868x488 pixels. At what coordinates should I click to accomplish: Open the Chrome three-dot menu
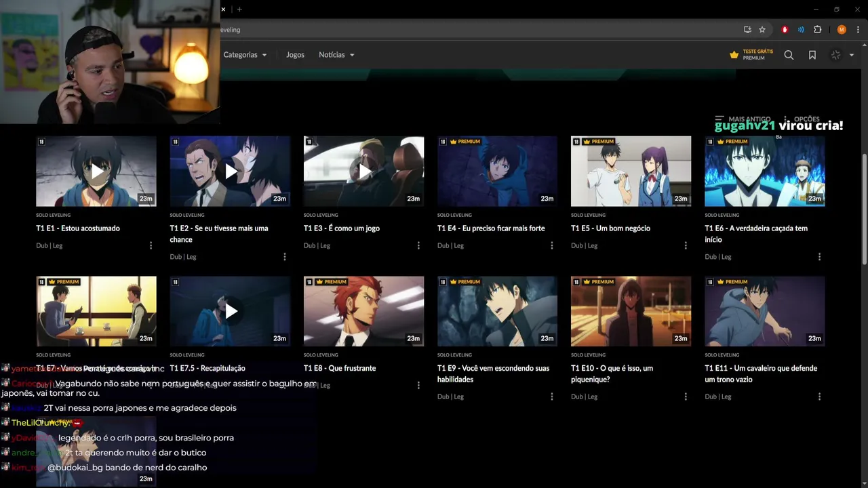858,30
